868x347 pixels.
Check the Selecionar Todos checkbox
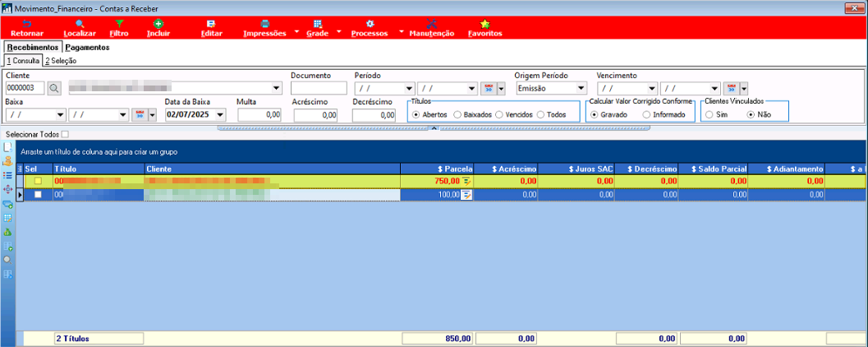(x=66, y=134)
